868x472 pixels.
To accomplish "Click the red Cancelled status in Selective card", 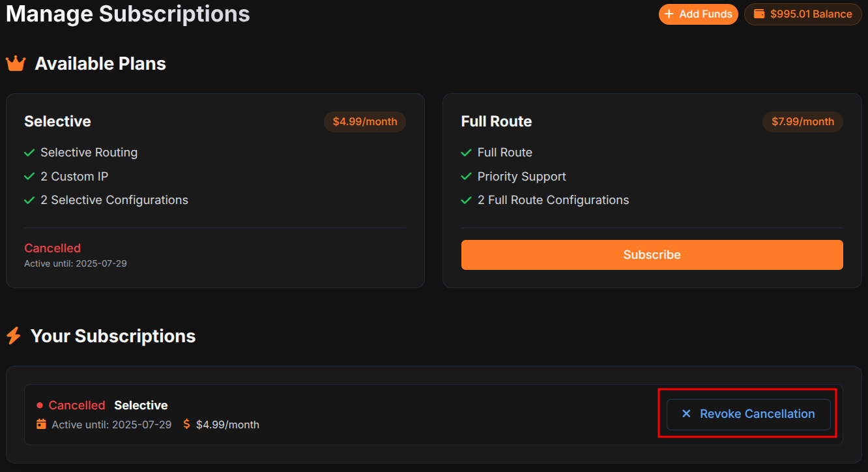I will click(53, 248).
